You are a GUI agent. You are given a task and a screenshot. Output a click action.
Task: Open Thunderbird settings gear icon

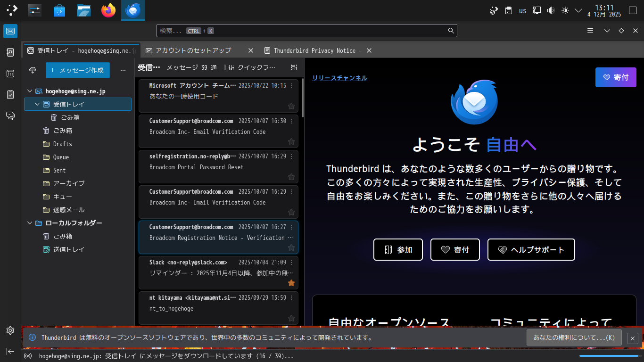pyautogui.click(x=10, y=330)
